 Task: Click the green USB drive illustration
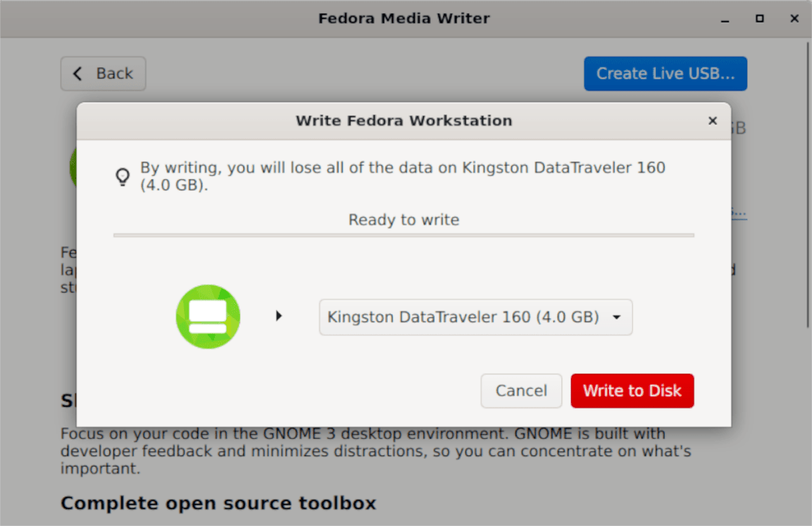208,316
